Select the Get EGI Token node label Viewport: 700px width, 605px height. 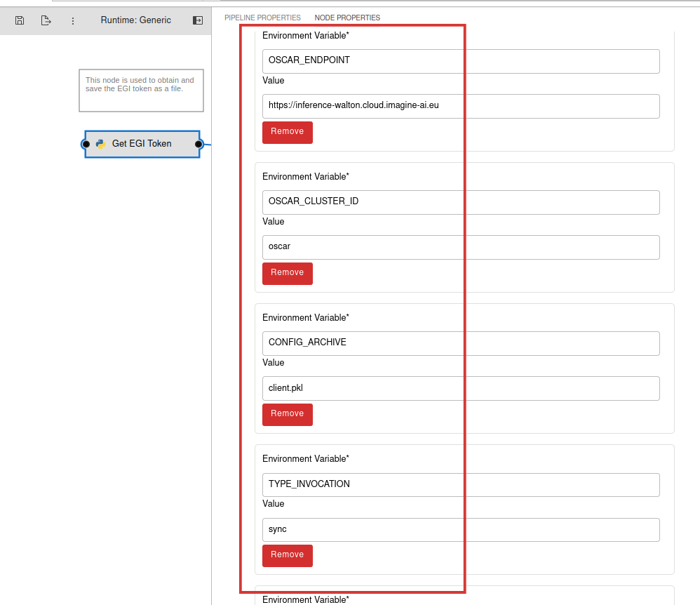(142, 144)
